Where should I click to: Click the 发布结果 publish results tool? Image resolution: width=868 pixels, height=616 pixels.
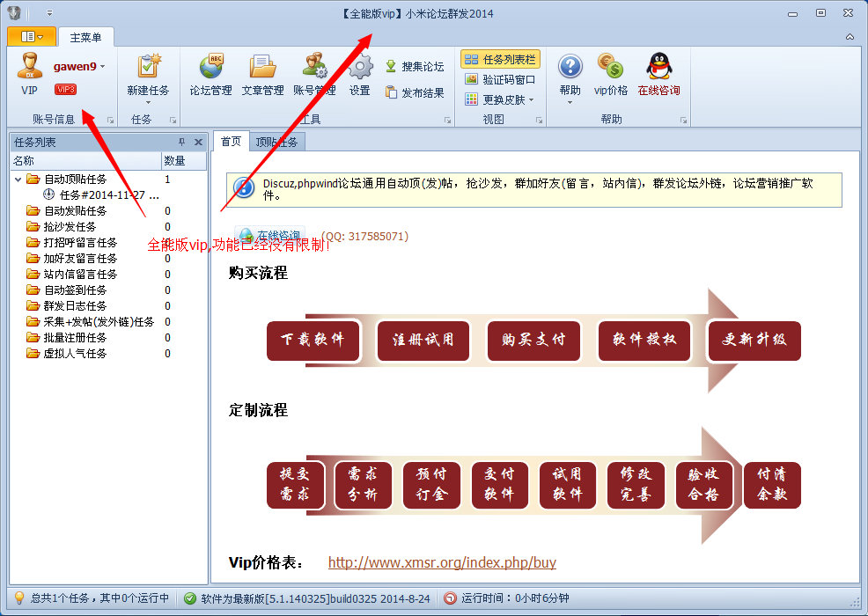tap(415, 92)
